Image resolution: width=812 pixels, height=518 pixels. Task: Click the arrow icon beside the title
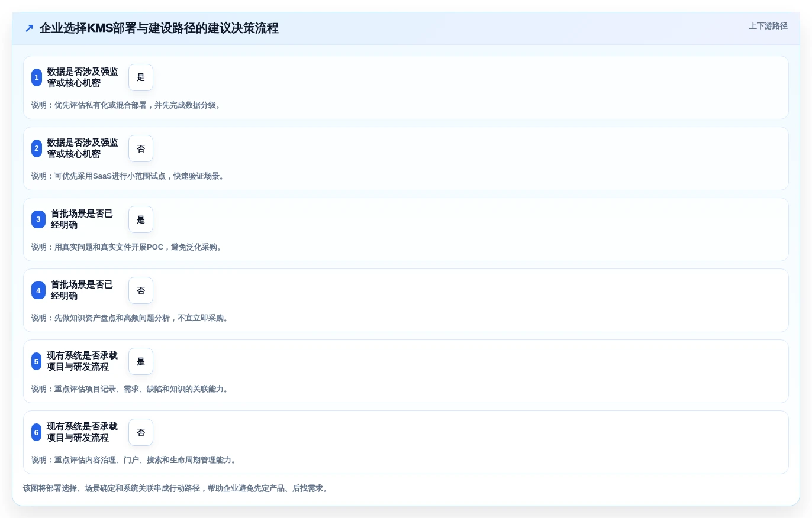[29, 28]
